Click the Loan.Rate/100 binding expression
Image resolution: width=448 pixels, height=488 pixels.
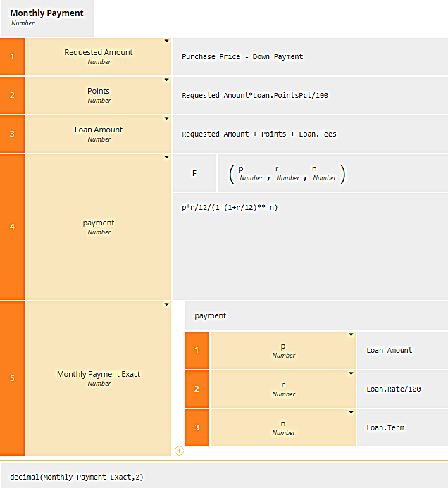click(393, 389)
